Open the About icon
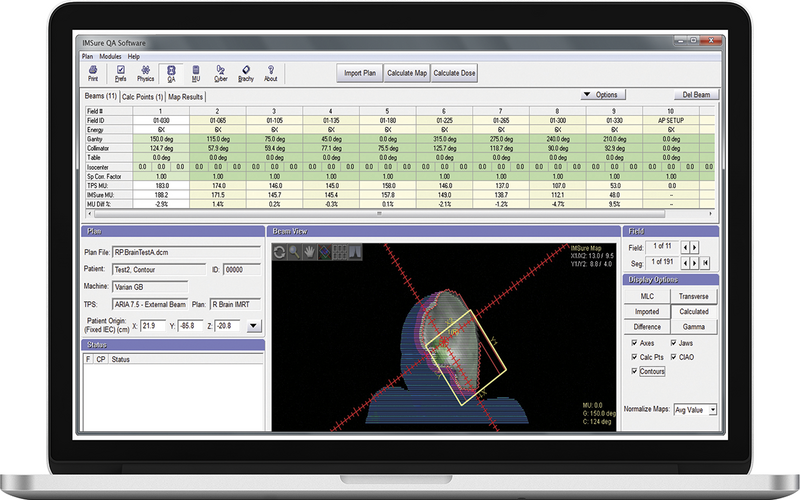The image size is (800, 500). [271, 71]
